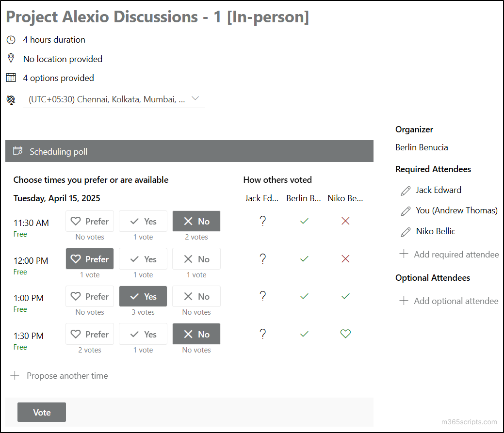Screen dimensions: 504x433
Task: Click the pencil icon beside You (Andrew Thomas)
Action: click(406, 211)
